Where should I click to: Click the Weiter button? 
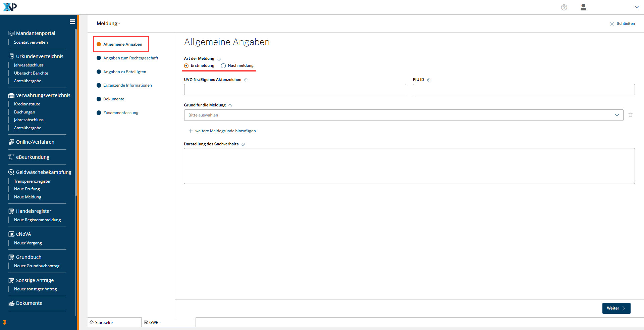click(616, 308)
